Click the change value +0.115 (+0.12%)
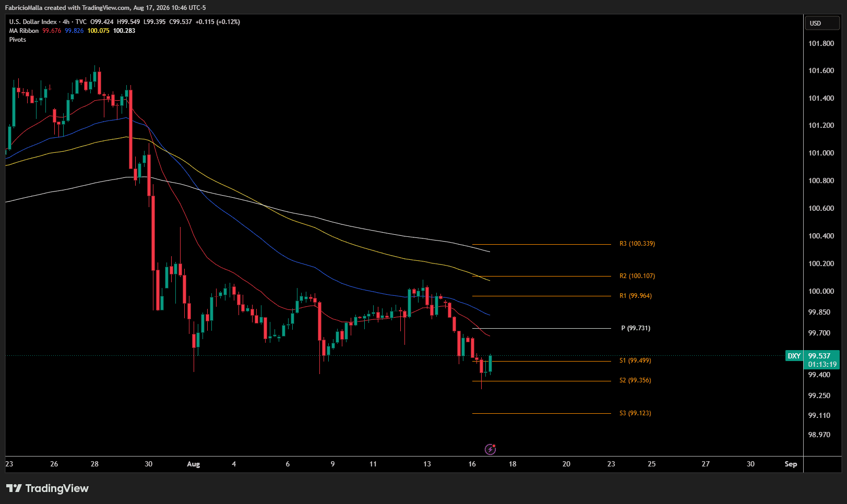This screenshot has width=847, height=504. pyautogui.click(x=218, y=22)
